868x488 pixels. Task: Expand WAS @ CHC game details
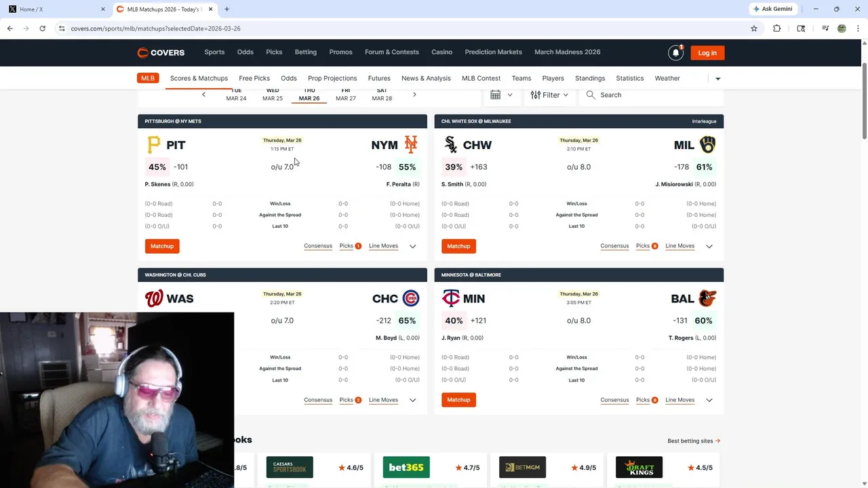coord(412,401)
